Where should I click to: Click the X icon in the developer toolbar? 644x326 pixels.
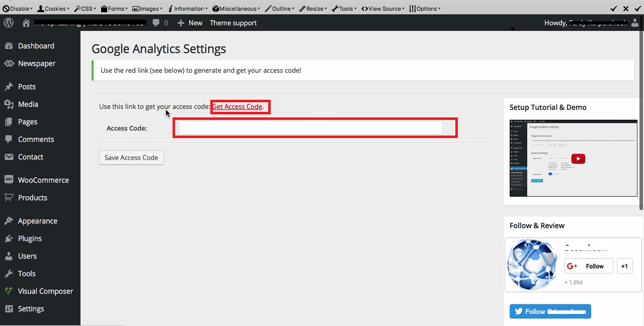tap(626, 9)
